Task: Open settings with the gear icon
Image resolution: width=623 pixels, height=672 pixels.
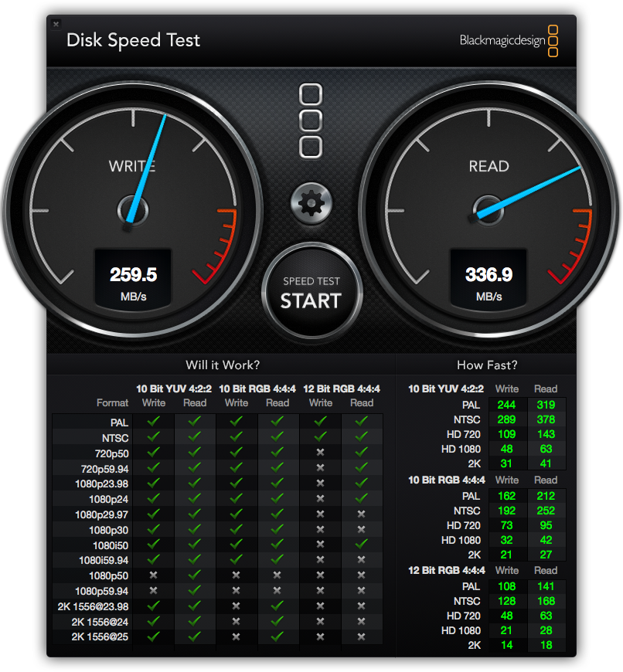Action: coord(311,203)
